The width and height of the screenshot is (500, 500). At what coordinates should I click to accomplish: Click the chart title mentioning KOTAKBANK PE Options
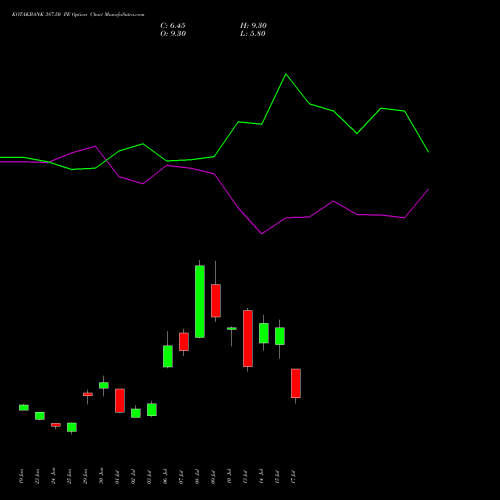pos(78,15)
